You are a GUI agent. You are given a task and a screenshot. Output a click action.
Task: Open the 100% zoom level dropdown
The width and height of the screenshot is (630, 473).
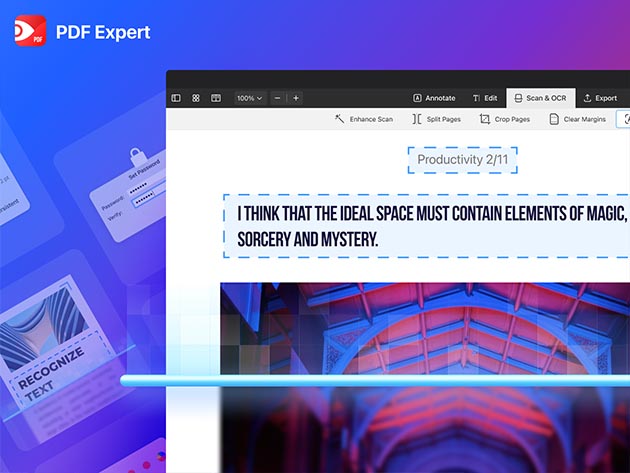[250, 98]
